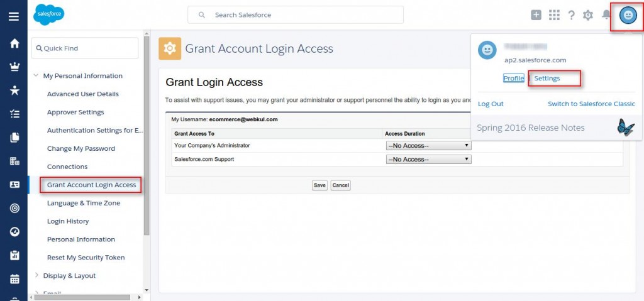Click 'Salesforce.com Support' row label
Image resolution: width=644 pixels, height=301 pixels.
[204, 159]
